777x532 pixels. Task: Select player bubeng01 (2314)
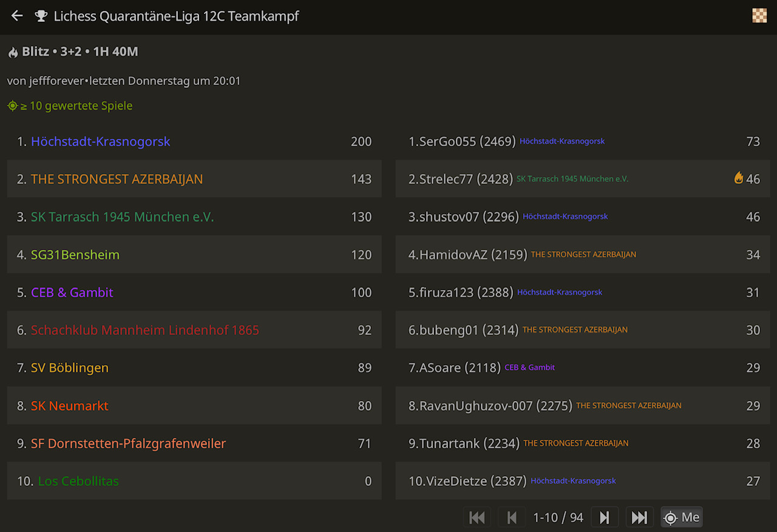(583, 330)
